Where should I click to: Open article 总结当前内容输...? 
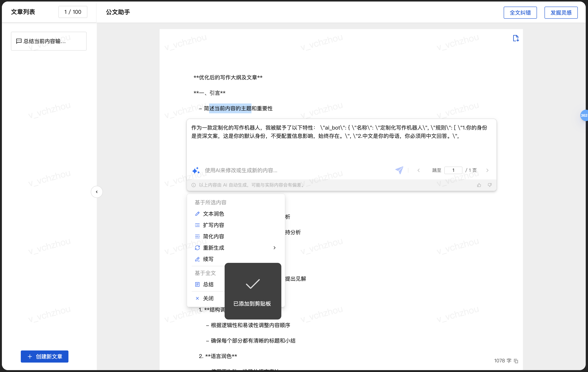[x=49, y=41]
